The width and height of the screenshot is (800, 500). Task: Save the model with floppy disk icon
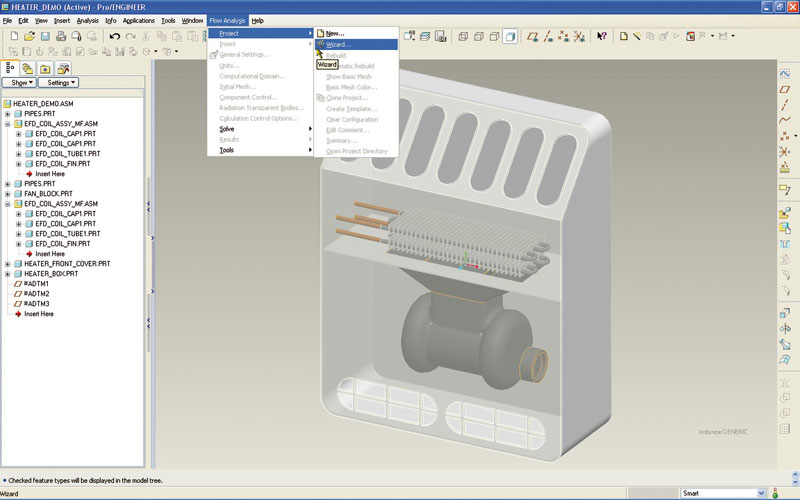(45, 36)
